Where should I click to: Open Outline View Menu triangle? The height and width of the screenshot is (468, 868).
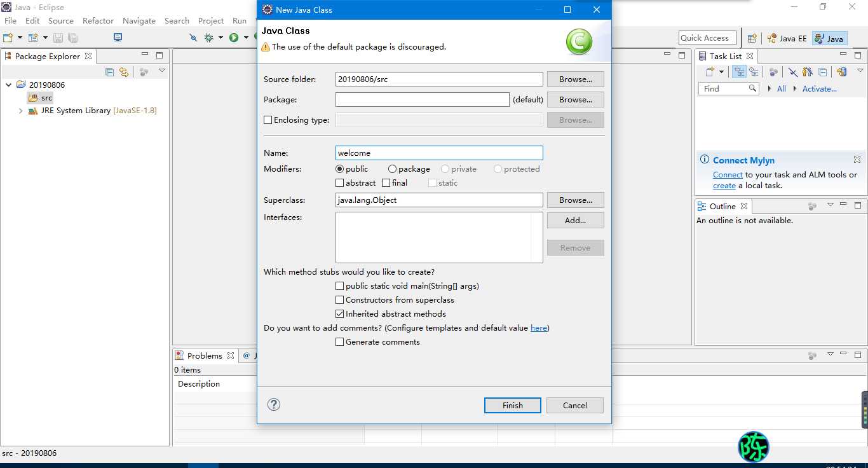(x=830, y=205)
